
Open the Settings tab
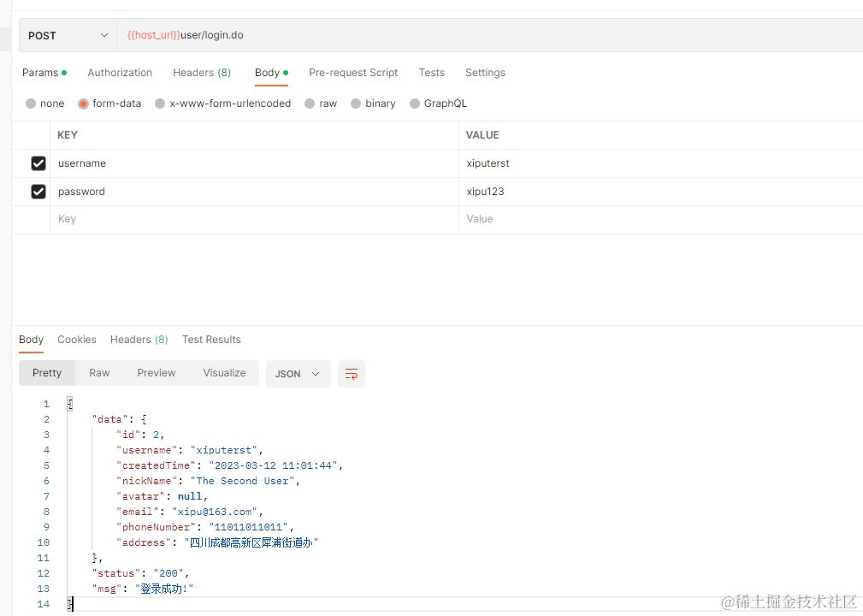(485, 73)
